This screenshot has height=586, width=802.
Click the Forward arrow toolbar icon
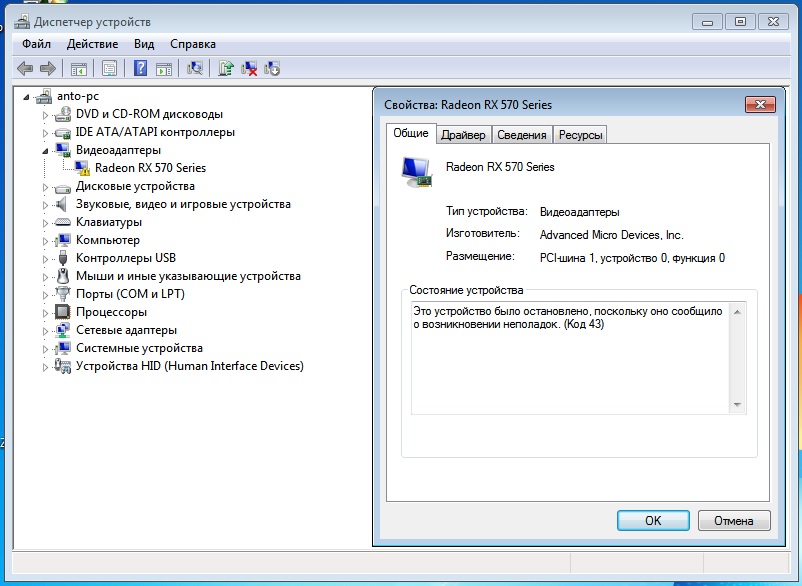48,69
